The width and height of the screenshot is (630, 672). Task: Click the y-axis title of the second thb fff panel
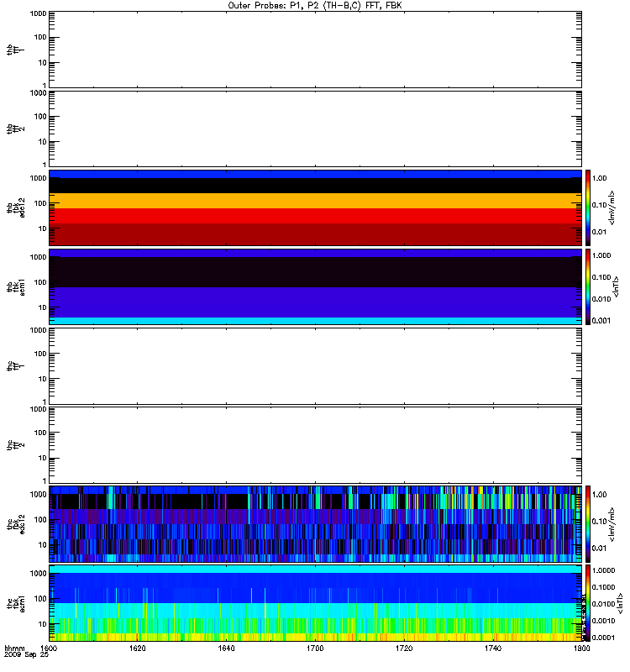tap(16, 129)
